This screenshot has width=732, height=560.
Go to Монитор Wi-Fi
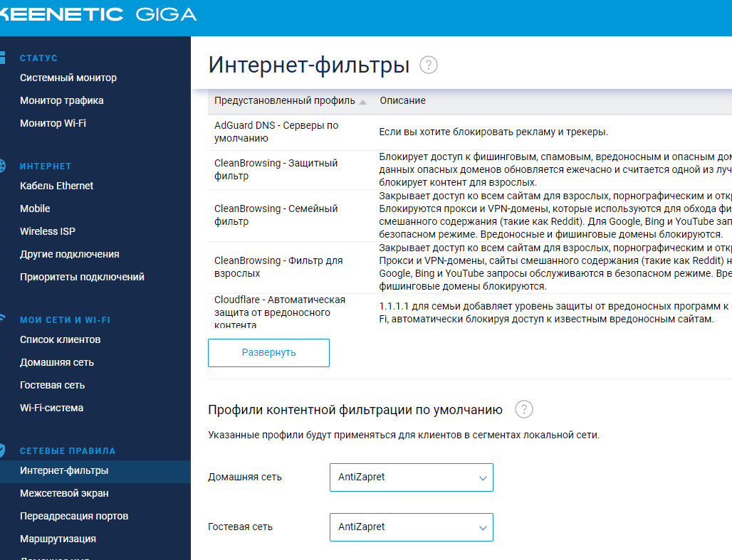click(x=53, y=123)
